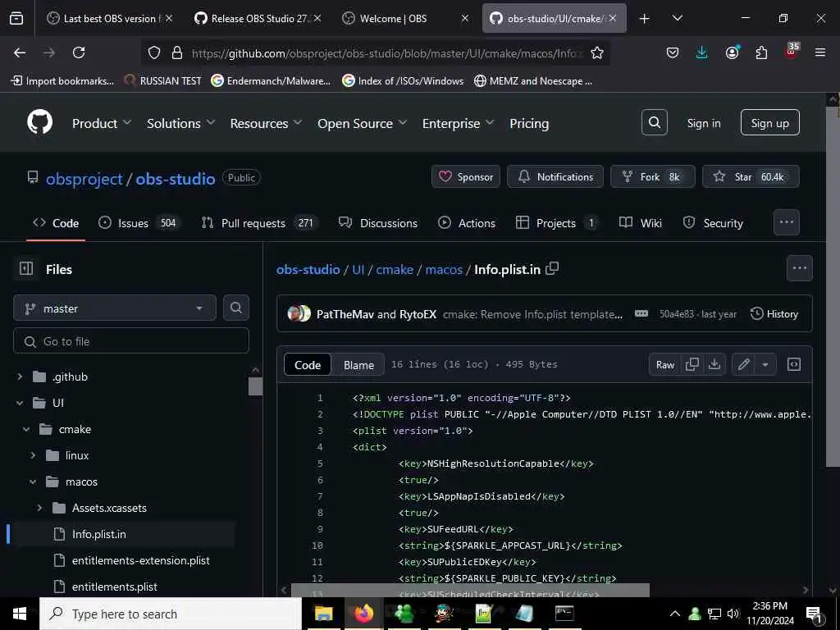Open the edit options dropdown arrow
This screenshot has width=840, height=630.
click(765, 364)
